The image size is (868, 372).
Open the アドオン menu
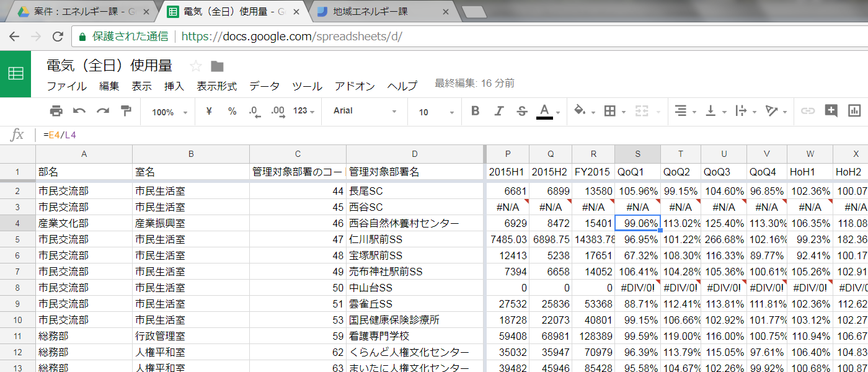pos(355,86)
